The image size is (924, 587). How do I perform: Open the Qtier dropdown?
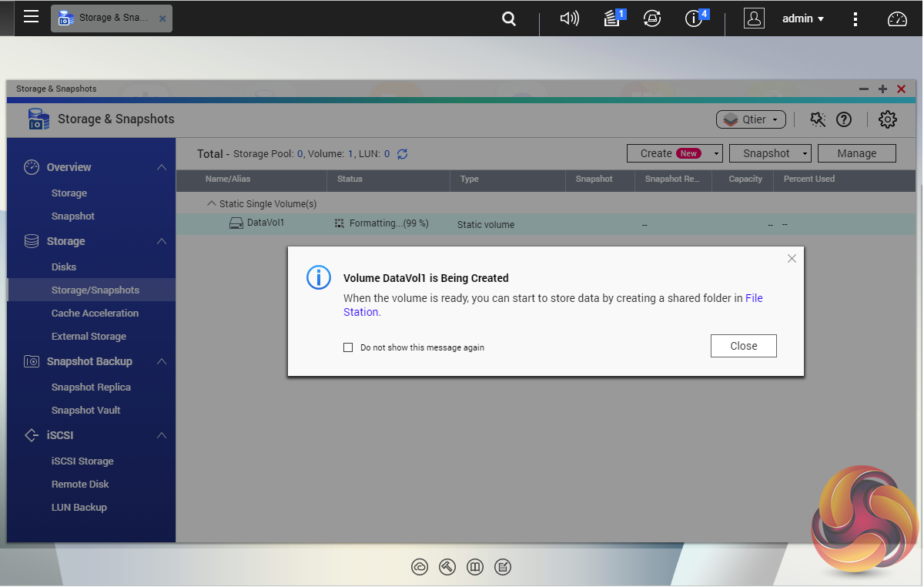click(x=752, y=119)
